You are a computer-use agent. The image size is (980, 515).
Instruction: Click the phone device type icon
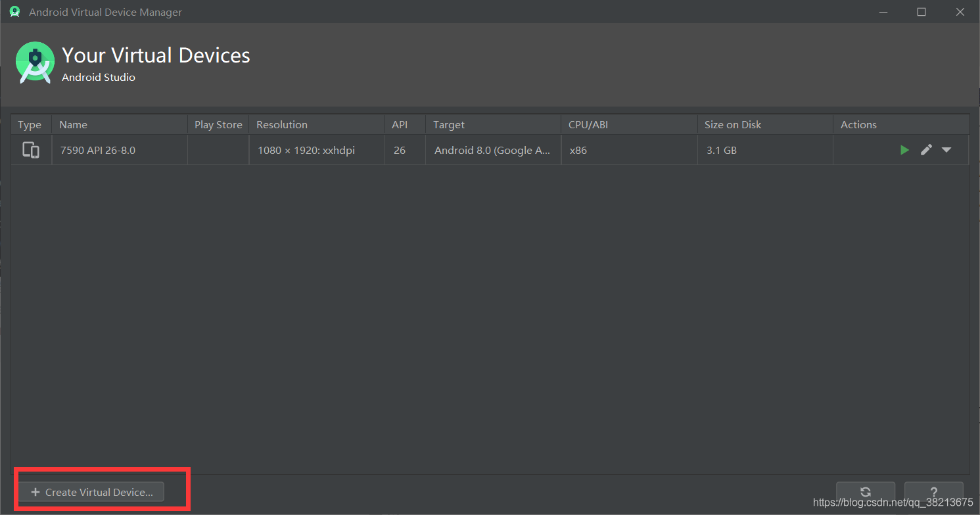31,150
